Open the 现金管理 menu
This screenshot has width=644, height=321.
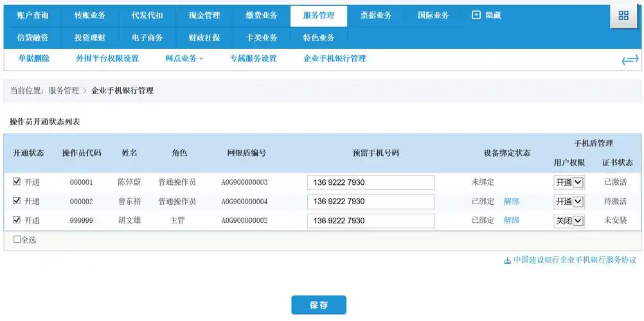click(x=204, y=15)
